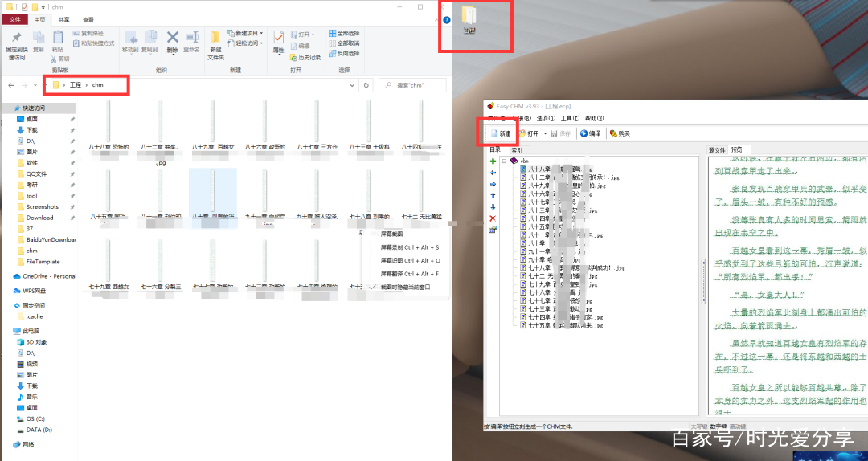The height and width of the screenshot is (461, 868).
Task: Click 购买 (Buy) in Easy CHM toolbar
Action: [x=620, y=133]
